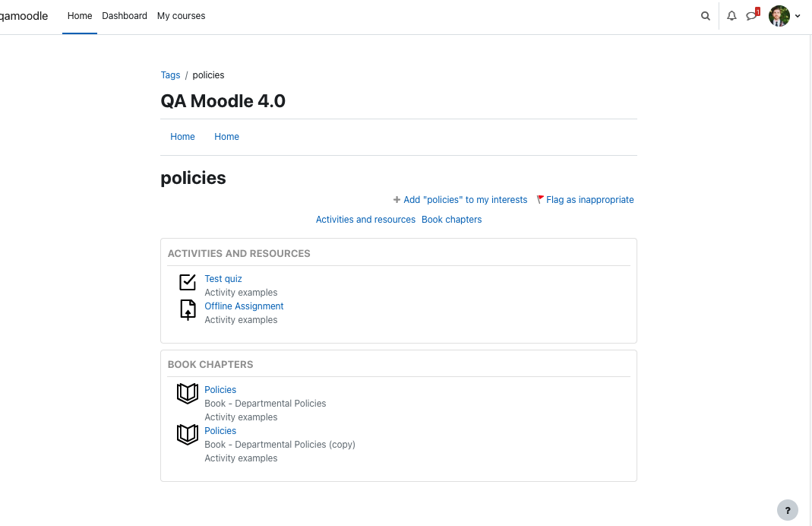The height and width of the screenshot is (526, 812).
Task: Open the Test quiz activity link
Action: [223, 279]
